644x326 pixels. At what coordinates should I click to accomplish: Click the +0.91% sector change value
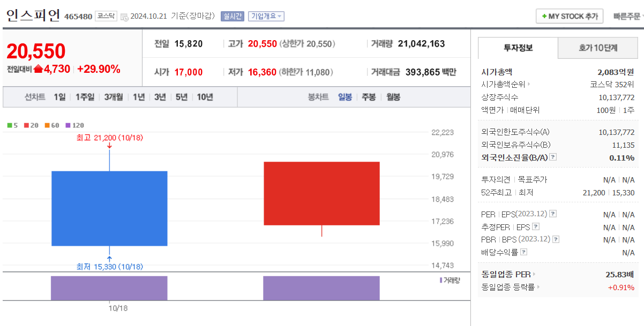coord(621,287)
